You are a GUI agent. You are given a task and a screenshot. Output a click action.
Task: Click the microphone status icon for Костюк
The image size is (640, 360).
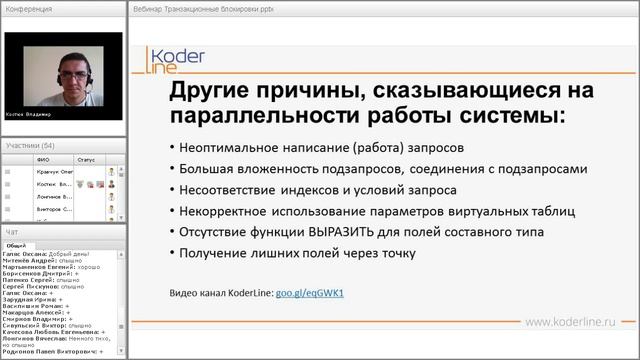click(80, 184)
